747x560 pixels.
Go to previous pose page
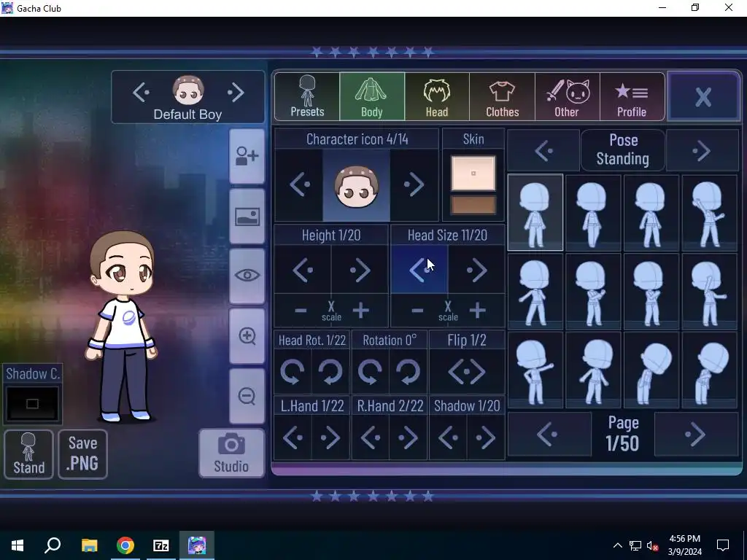click(549, 435)
